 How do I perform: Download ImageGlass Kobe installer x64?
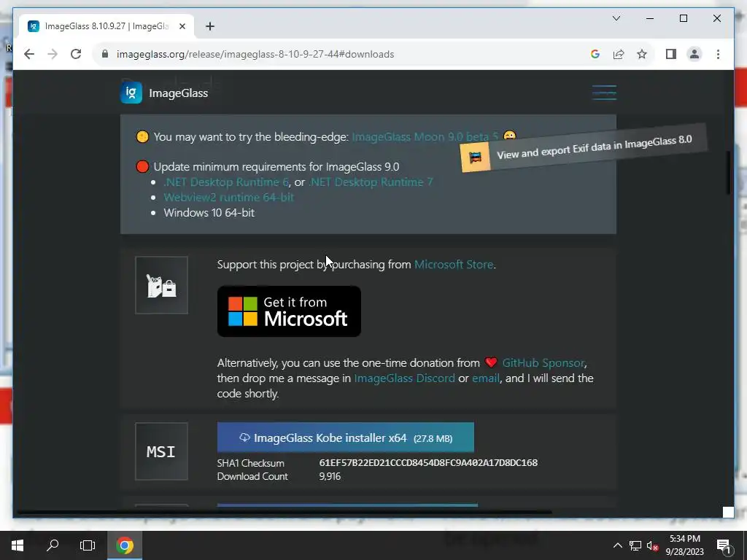[345, 437]
